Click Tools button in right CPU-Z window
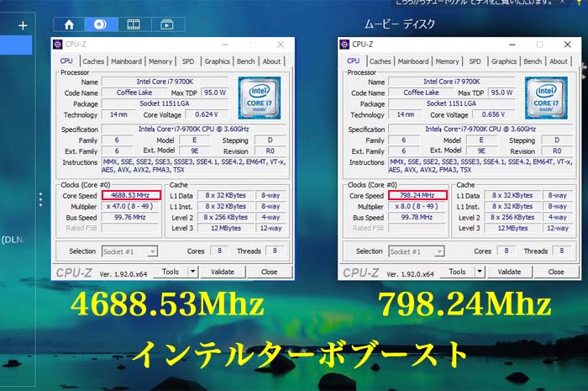This screenshot has width=588, height=391. pyautogui.click(x=458, y=272)
